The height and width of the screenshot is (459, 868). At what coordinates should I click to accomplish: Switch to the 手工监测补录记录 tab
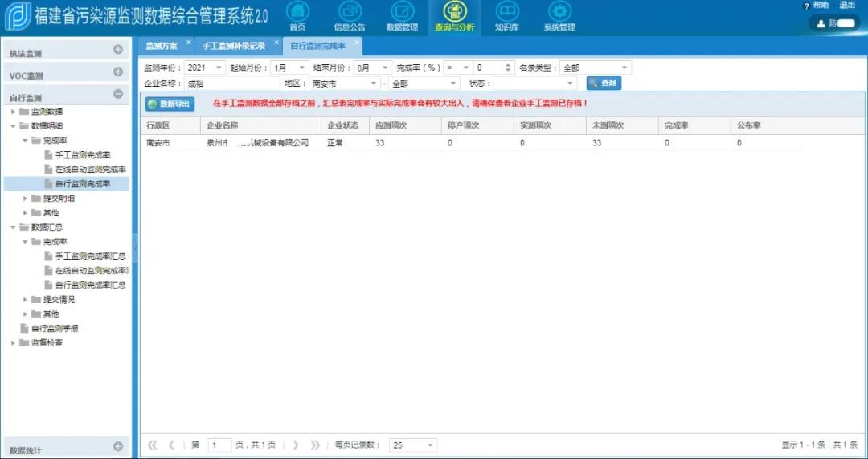pyautogui.click(x=233, y=46)
